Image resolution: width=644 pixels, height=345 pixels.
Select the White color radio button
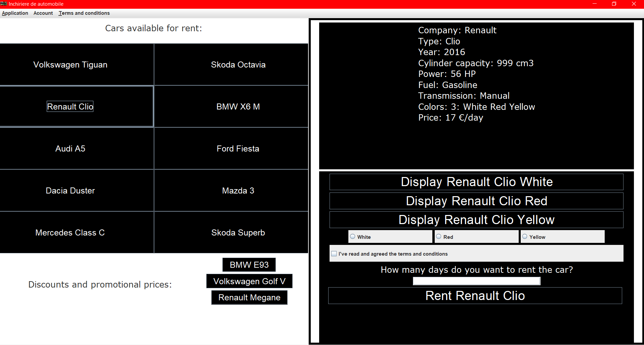pyautogui.click(x=353, y=236)
